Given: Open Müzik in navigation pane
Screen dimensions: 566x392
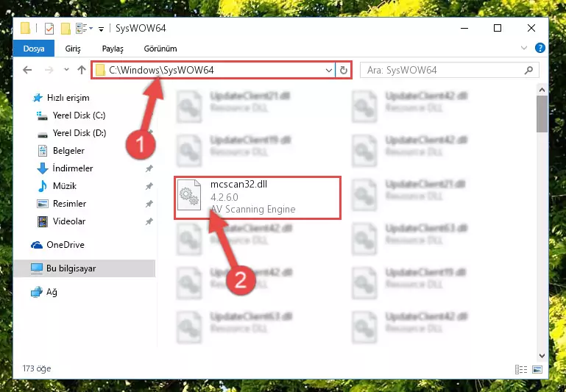Looking at the screenshot, I should [57, 186].
